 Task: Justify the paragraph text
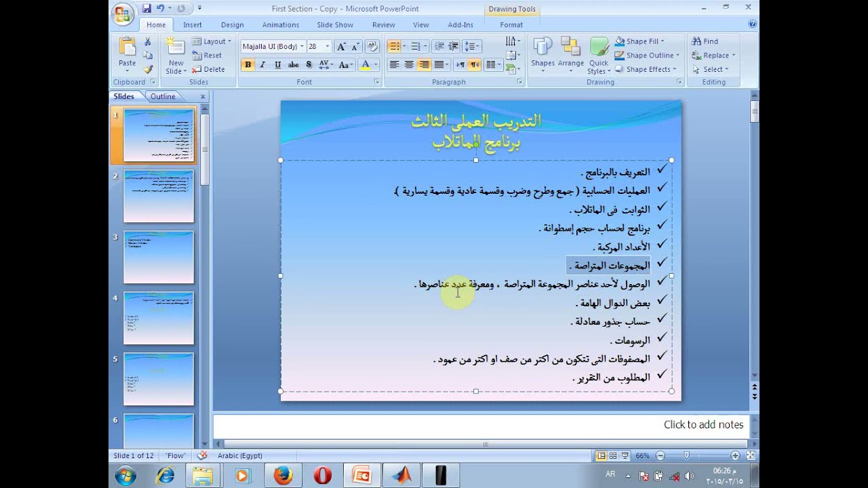click(439, 64)
